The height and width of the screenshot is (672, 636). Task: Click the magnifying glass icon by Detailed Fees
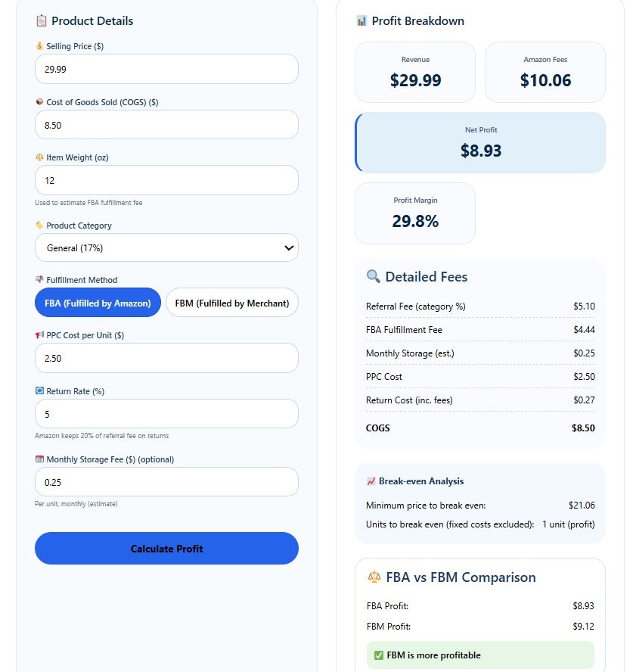point(373,277)
